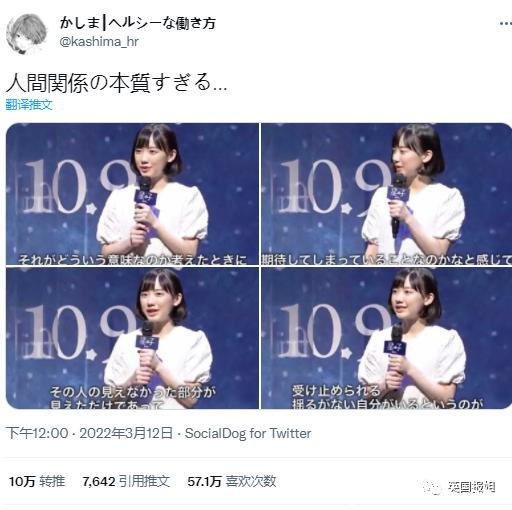
Task: View the 7,642 引用推文 quote tweets
Action: click(x=126, y=481)
